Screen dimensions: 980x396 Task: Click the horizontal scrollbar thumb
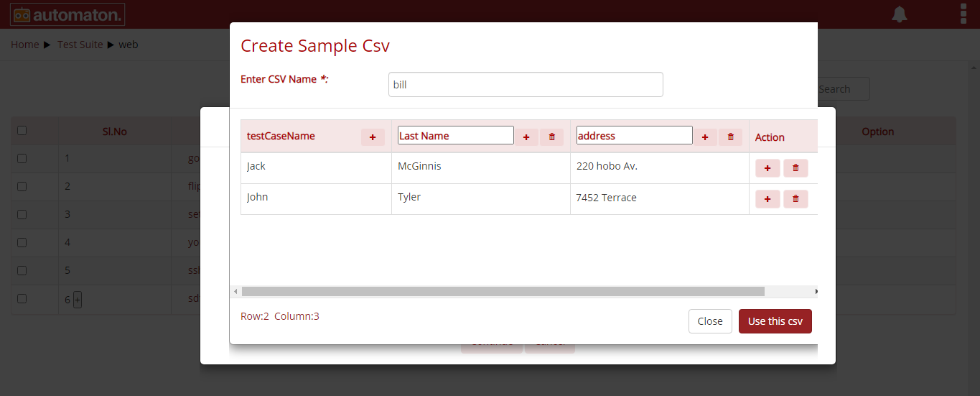[503, 291]
